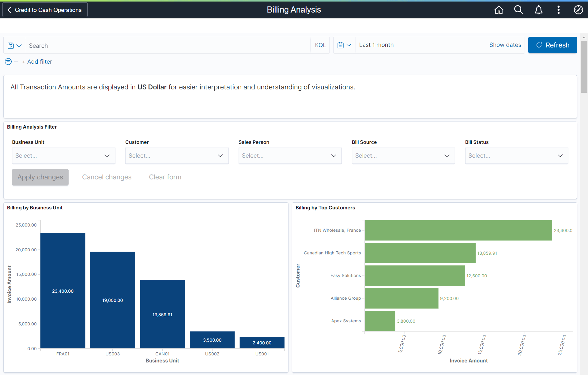Click the save query icon beside Search
The image size is (588, 375).
pos(10,45)
